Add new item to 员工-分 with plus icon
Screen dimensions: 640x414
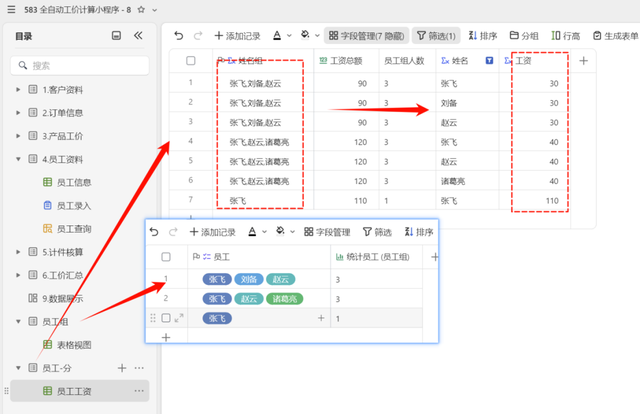pyautogui.click(x=122, y=368)
